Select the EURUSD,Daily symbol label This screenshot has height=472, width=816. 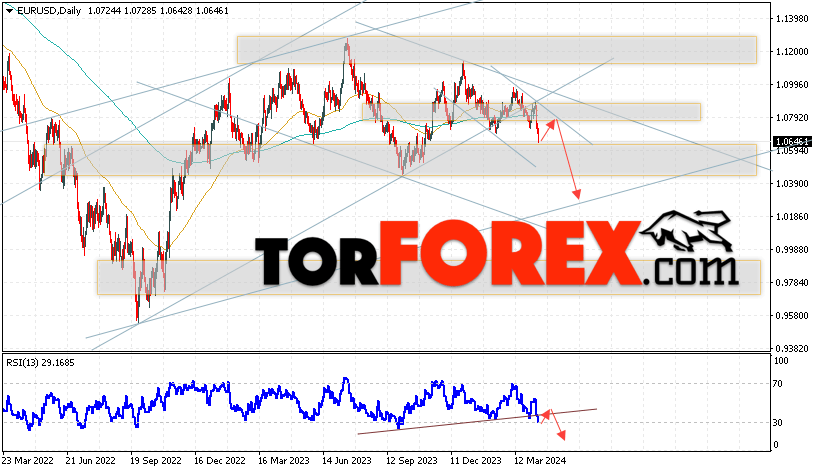pos(49,11)
